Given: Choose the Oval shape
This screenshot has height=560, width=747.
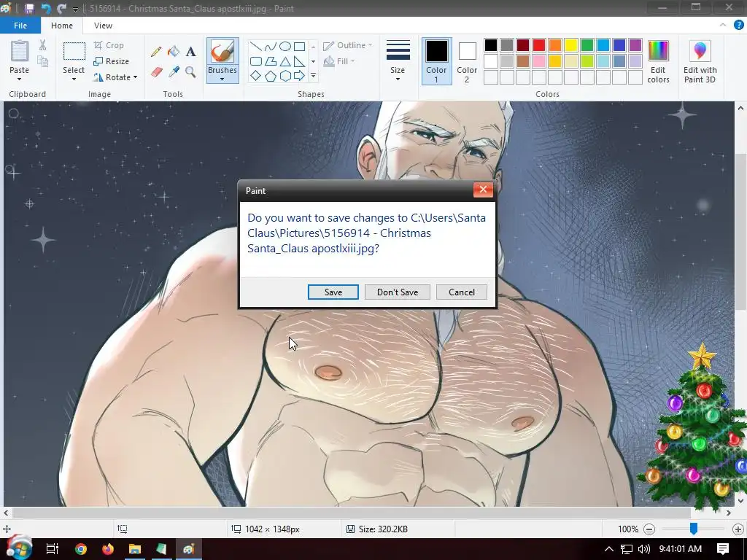Looking at the screenshot, I should click(285, 47).
